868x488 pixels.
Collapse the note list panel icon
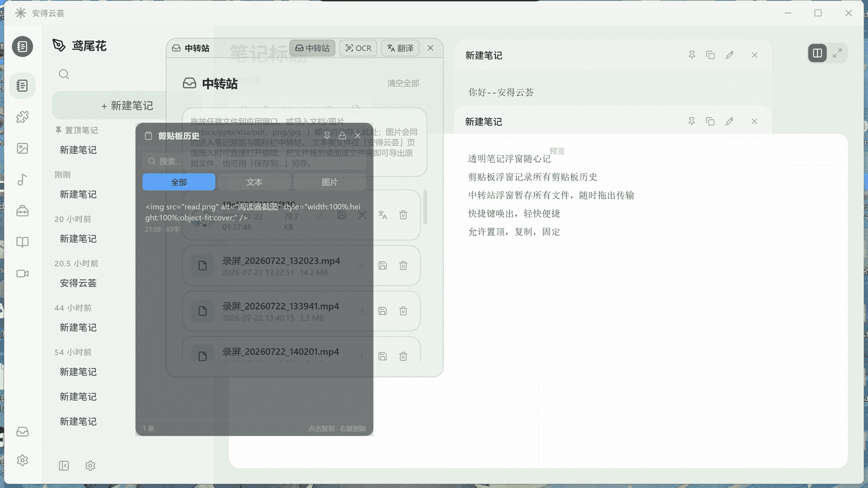click(x=64, y=466)
